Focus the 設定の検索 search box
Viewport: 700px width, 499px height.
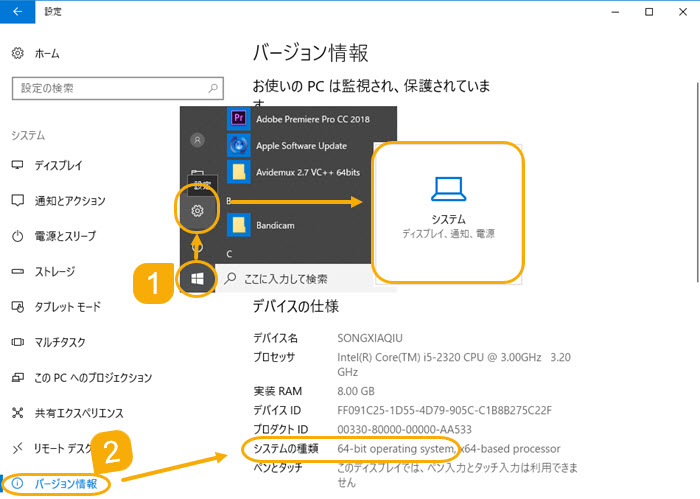(x=117, y=88)
